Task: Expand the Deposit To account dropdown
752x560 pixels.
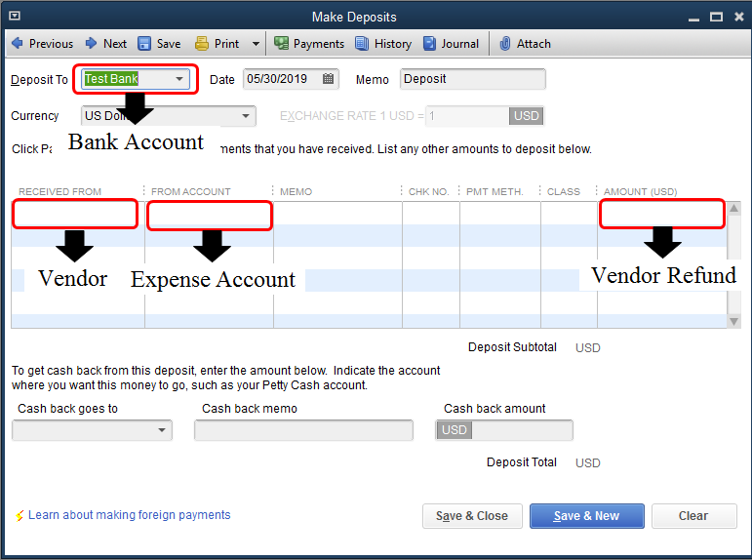Action: (x=179, y=79)
